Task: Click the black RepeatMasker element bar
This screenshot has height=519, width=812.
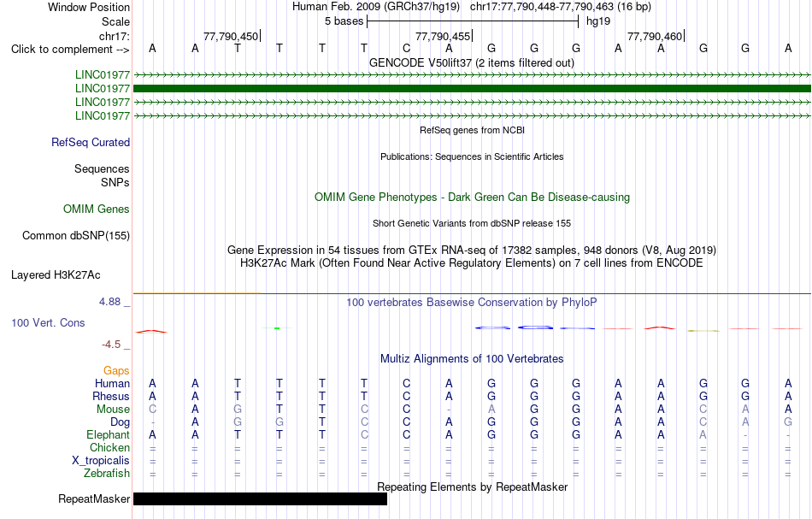Action: click(260, 498)
